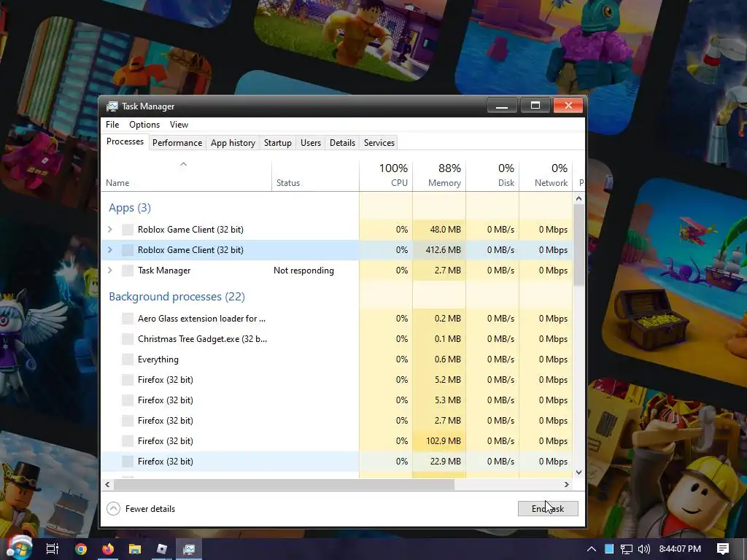The width and height of the screenshot is (747, 560).
Task: Switch to the Performance tab
Action: 177,143
